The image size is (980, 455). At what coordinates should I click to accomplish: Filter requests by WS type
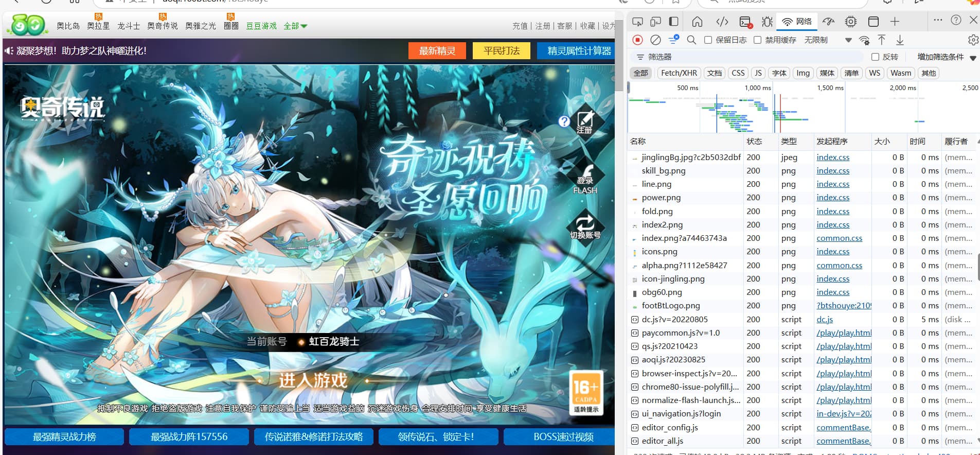pyautogui.click(x=875, y=73)
